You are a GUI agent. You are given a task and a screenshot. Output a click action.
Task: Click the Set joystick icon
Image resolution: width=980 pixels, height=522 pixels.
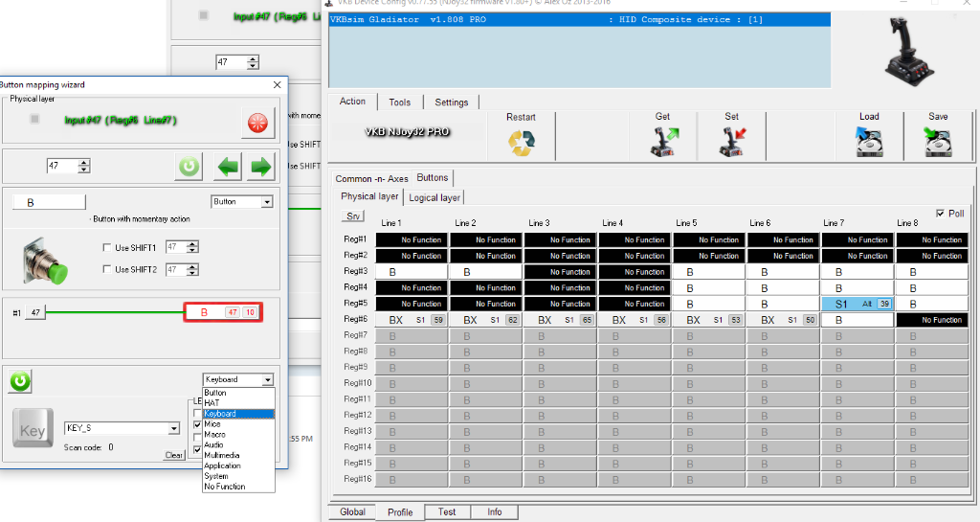[732, 142]
